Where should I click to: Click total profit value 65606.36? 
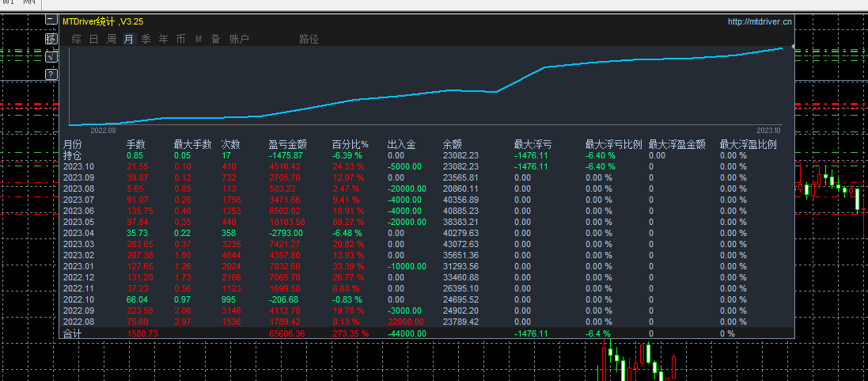[x=286, y=333]
